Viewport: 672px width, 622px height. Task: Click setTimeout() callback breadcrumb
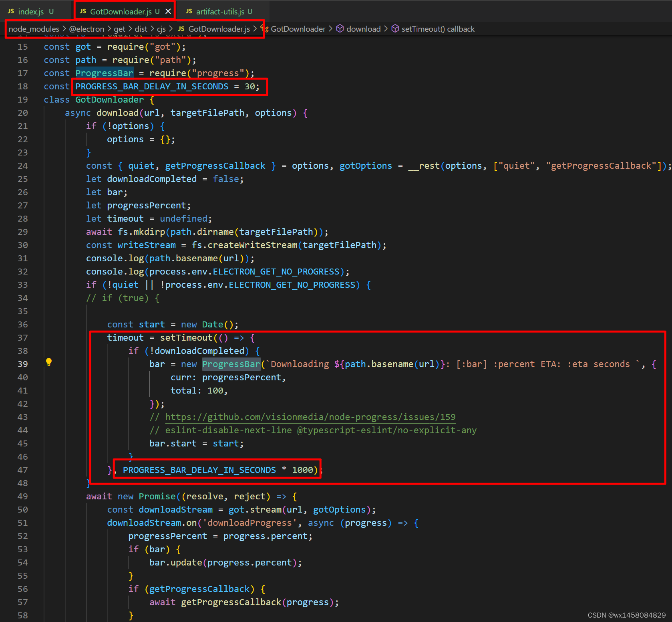438,29
